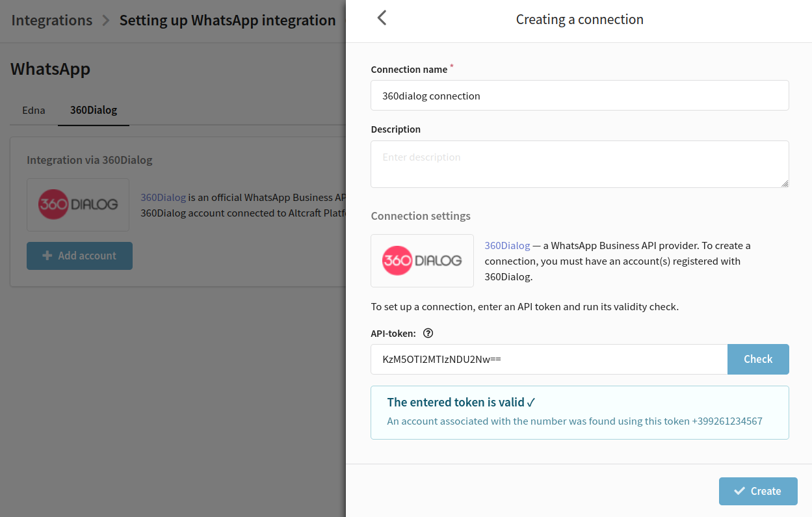Click the WhatsApp page heading
Image resolution: width=812 pixels, height=517 pixels.
(50, 69)
